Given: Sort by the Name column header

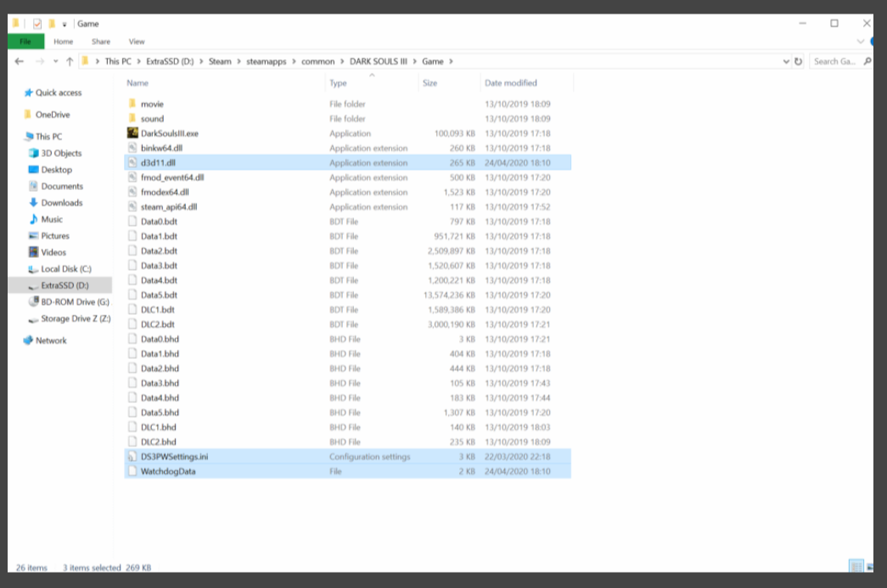Looking at the screenshot, I should point(138,82).
